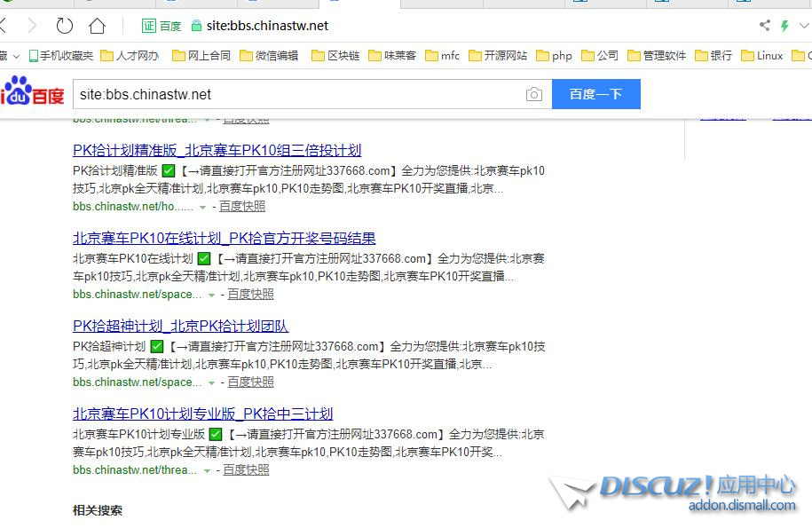Open the 网上合同 bookmark folder

[201, 55]
